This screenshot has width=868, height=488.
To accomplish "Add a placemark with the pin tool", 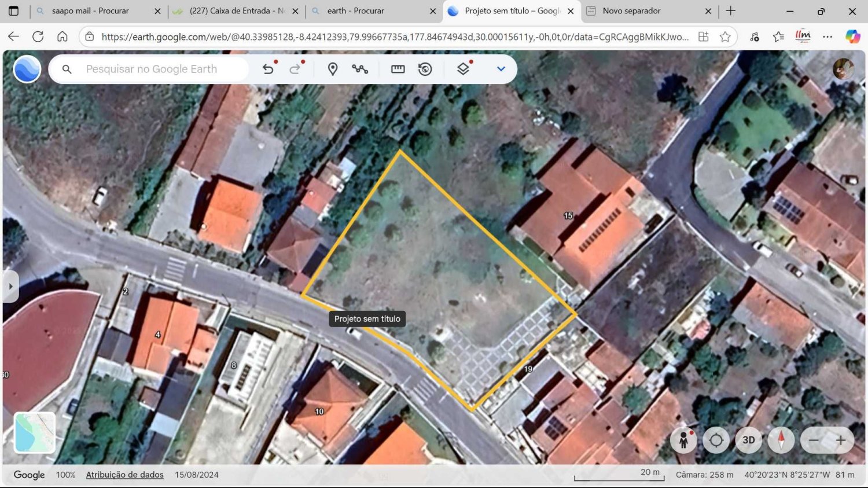I will click(x=333, y=68).
